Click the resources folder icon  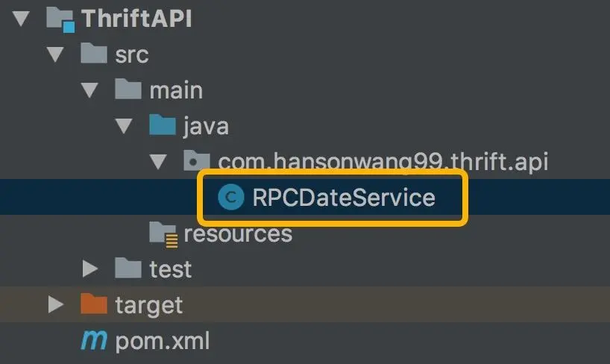164,234
